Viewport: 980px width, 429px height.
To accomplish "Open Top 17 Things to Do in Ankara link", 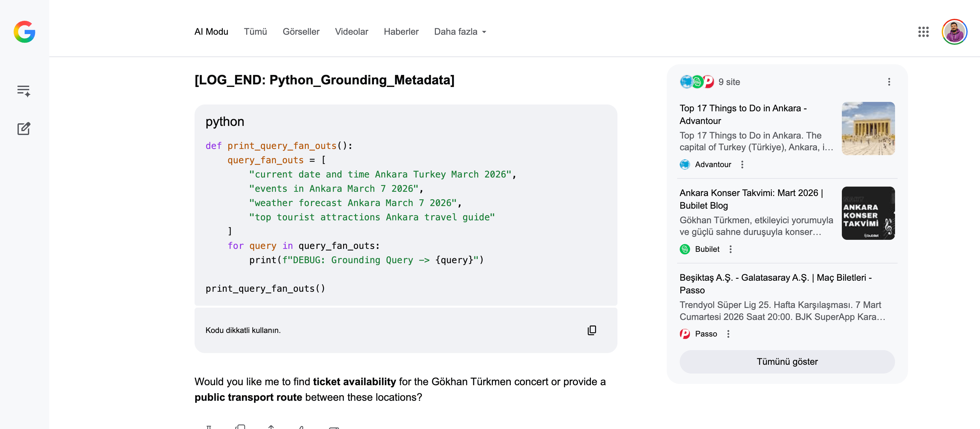I will click(743, 114).
